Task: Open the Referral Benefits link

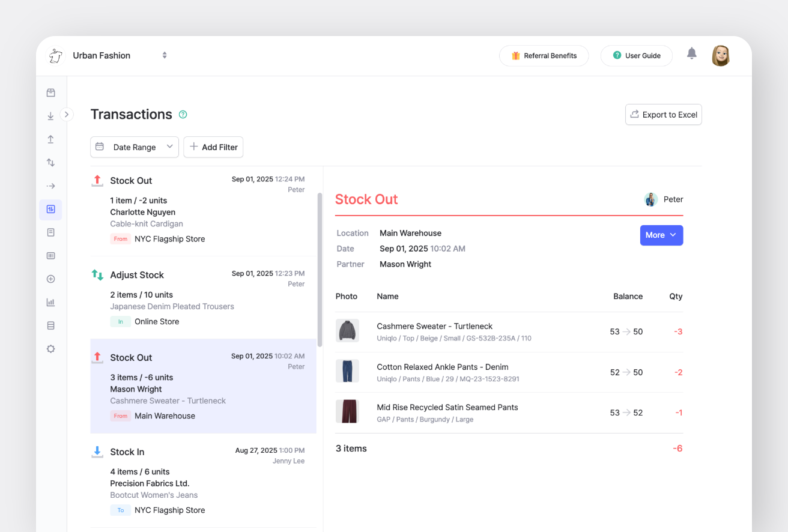Action: (544, 55)
